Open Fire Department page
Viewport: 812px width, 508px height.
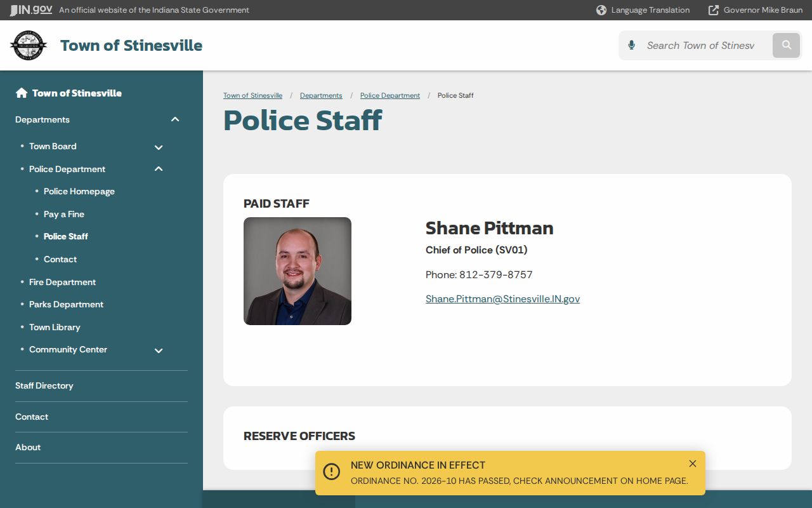pyautogui.click(x=62, y=282)
